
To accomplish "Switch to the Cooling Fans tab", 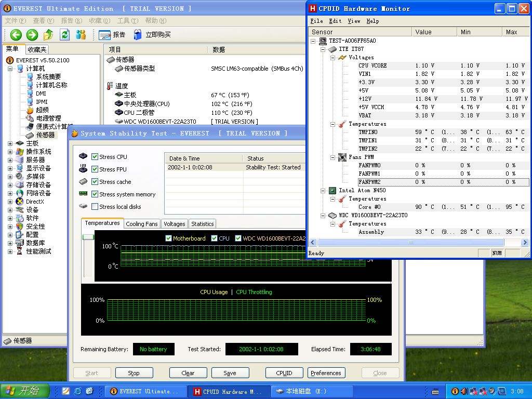I will click(141, 224).
